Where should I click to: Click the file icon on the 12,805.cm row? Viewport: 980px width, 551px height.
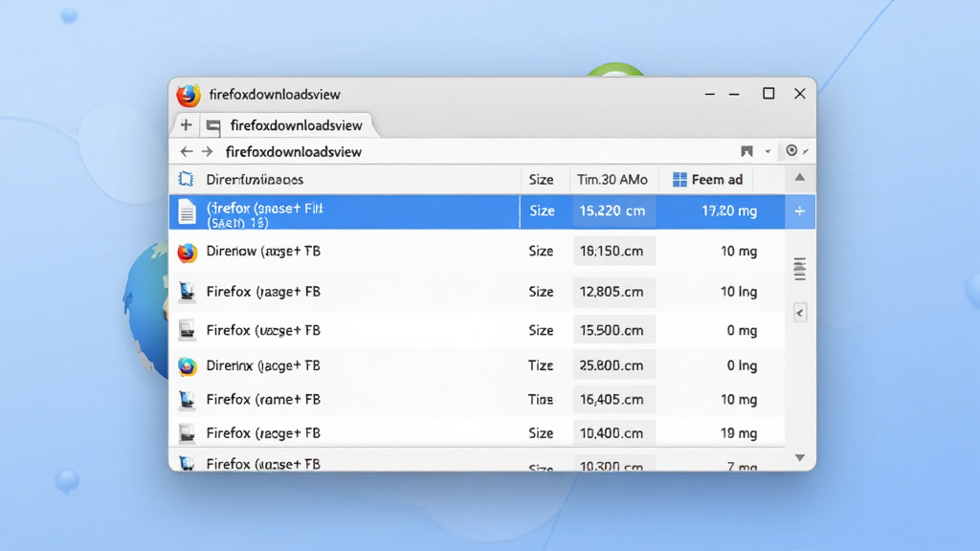(187, 292)
